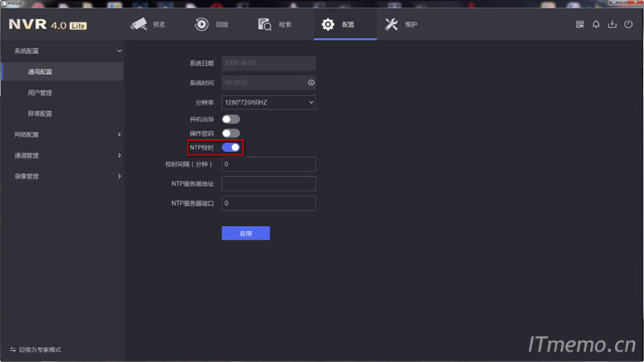This screenshot has height=362, width=644.
Task: Enable the 开机向导 toggle
Action: [231, 119]
